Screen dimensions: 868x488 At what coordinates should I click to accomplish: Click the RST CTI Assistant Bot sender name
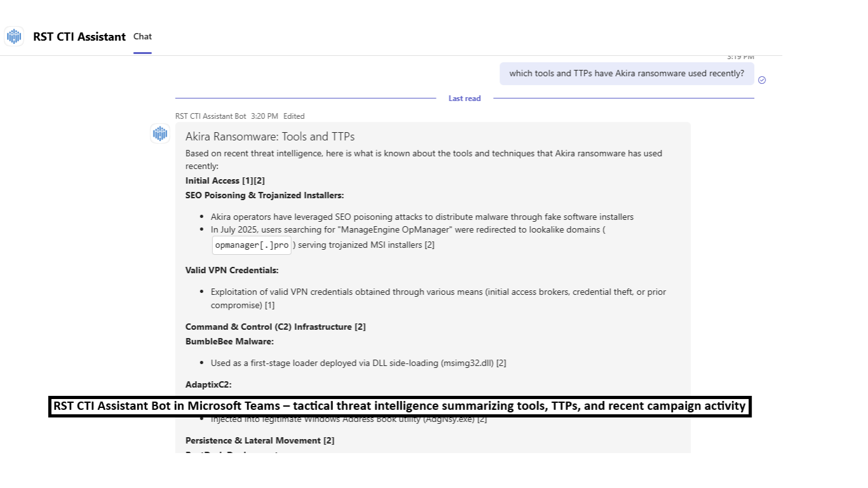(211, 116)
